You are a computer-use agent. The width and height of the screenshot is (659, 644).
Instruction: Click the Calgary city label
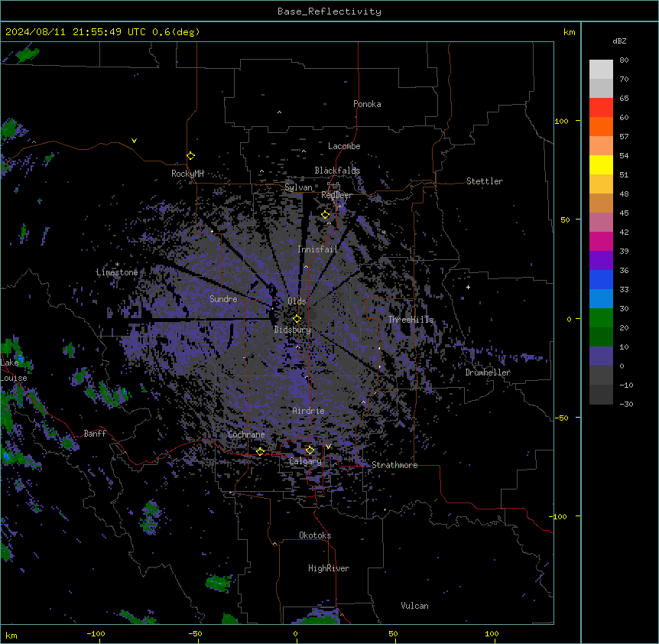(305, 461)
